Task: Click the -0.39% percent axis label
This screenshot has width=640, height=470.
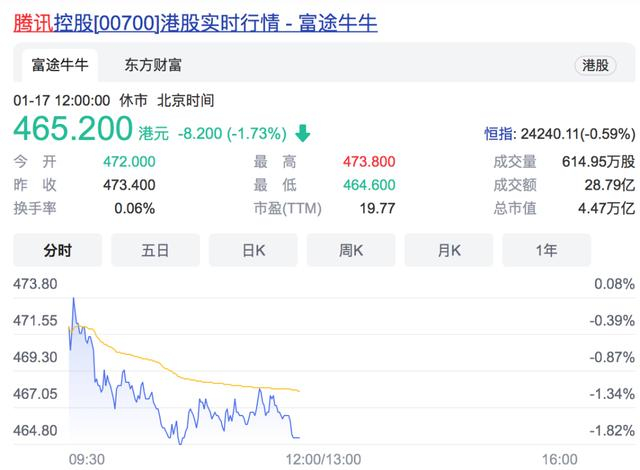Action: coord(612,320)
